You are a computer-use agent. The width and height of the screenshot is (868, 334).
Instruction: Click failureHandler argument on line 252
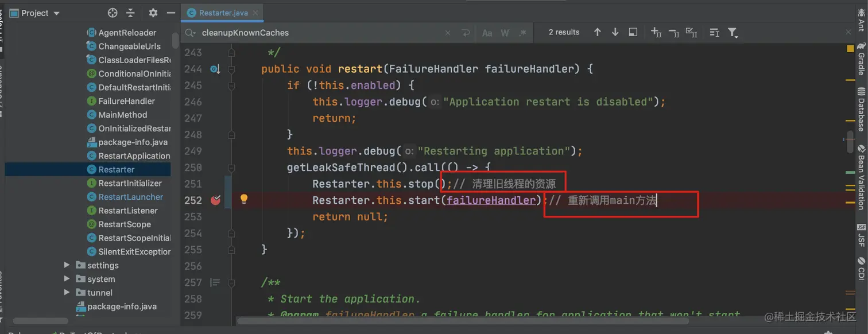[491, 200]
